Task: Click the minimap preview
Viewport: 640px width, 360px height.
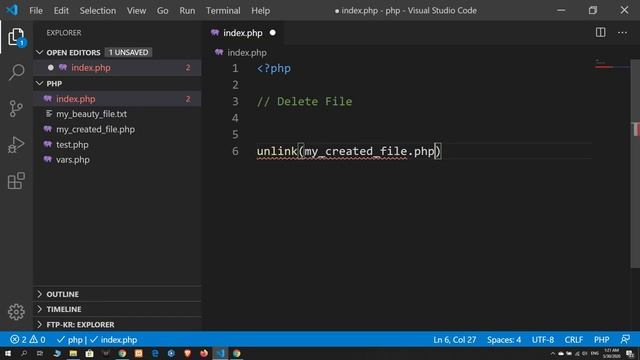Action: coord(612,64)
